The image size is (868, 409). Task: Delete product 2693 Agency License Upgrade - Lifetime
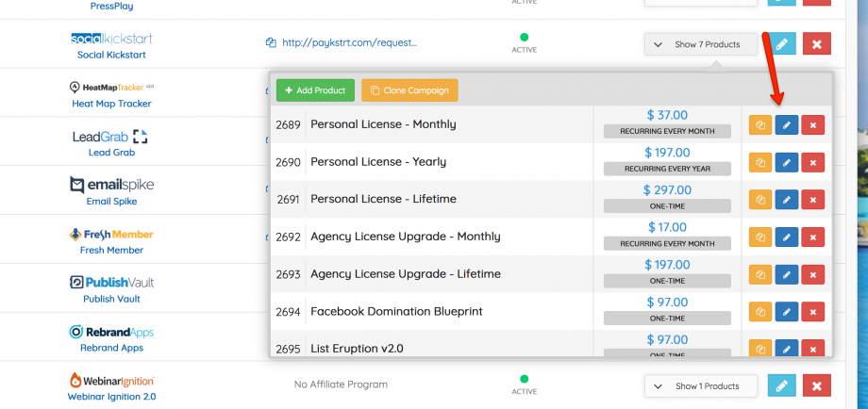(812, 274)
